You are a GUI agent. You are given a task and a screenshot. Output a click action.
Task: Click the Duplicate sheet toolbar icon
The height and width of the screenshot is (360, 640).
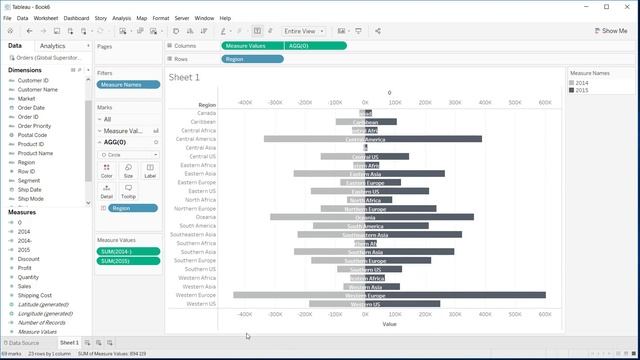140,31
